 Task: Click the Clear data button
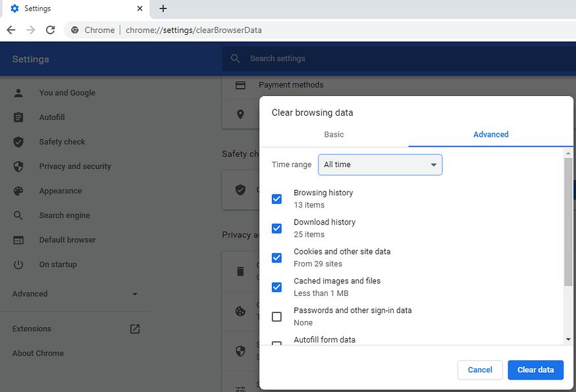coord(536,370)
